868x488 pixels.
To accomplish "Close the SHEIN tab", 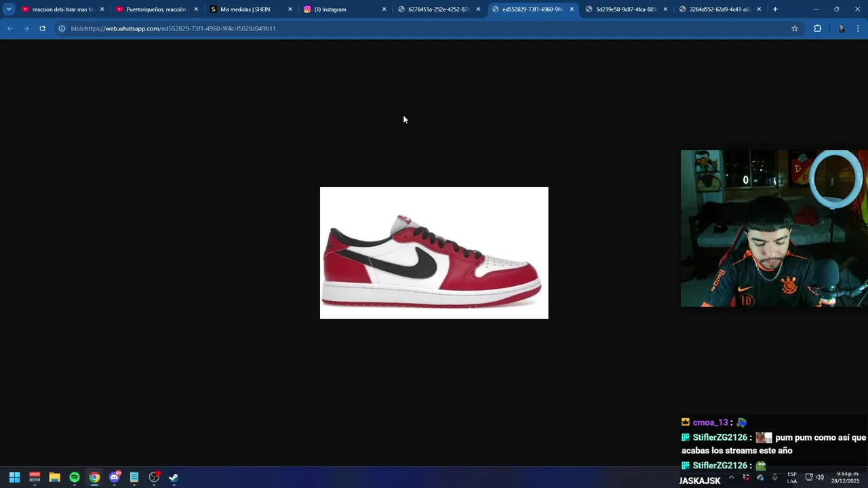I will (x=290, y=9).
